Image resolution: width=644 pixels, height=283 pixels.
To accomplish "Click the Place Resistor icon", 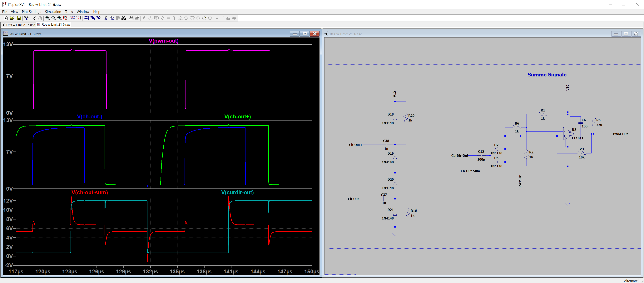I will point(163,18).
